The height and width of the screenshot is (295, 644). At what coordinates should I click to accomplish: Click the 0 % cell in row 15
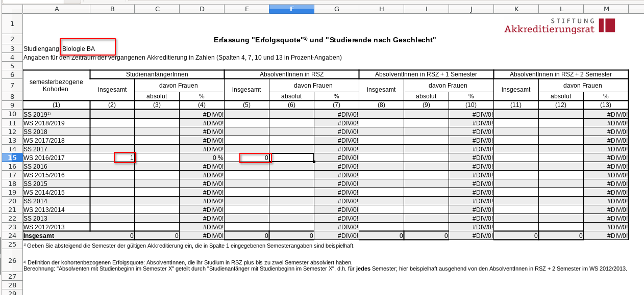click(202, 158)
